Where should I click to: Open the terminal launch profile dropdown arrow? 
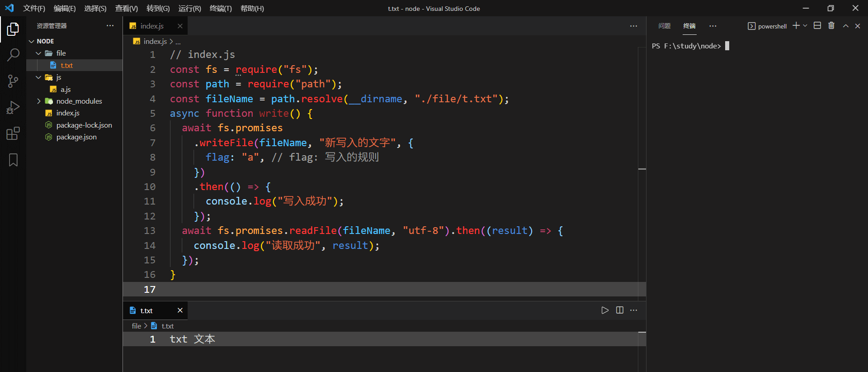(x=805, y=26)
